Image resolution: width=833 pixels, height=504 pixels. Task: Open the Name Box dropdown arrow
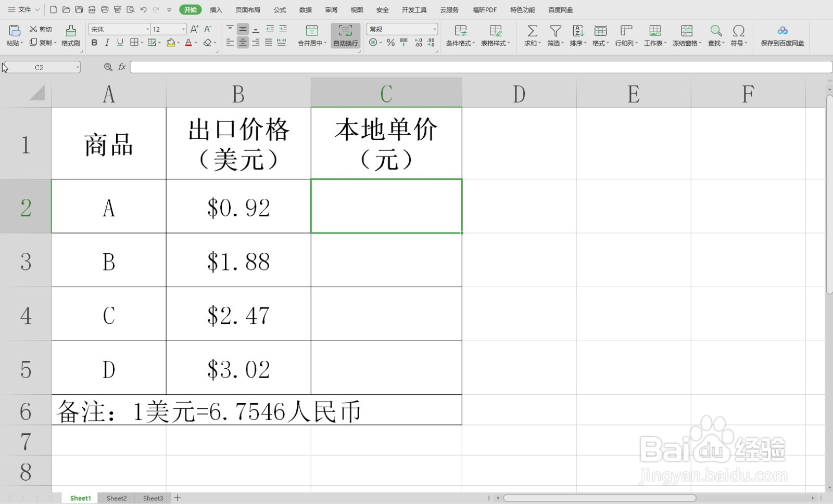point(78,67)
